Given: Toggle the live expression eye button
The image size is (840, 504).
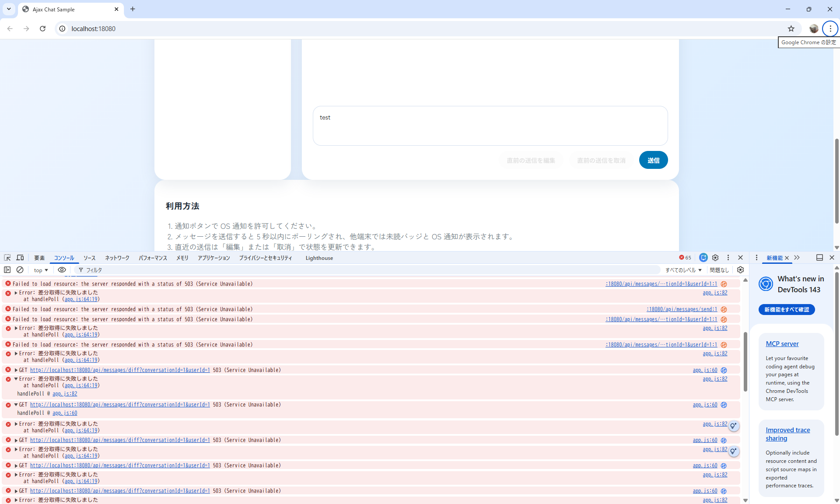Looking at the screenshot, I should pos(62,270).
